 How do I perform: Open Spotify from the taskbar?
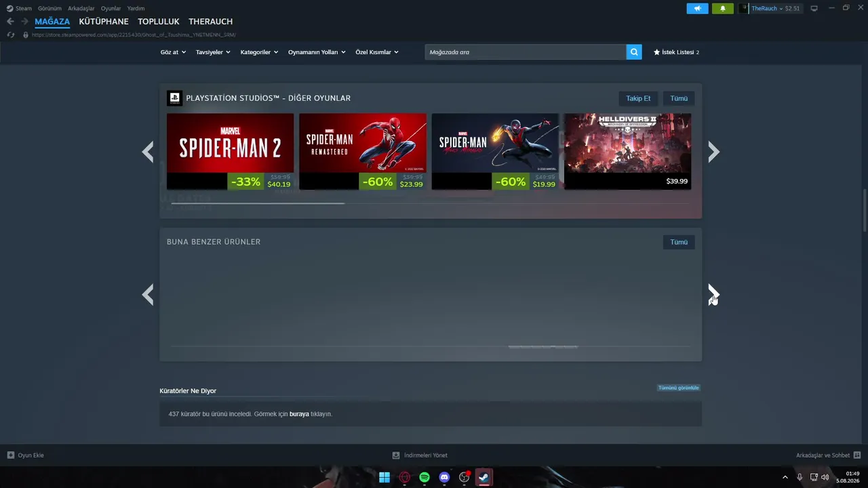(x=425, y=477)
